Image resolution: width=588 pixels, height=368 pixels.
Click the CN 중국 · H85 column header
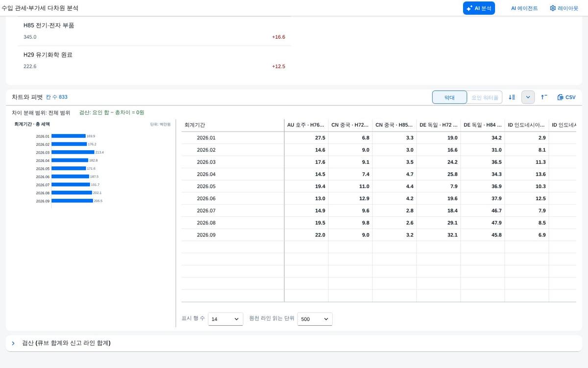pyautogui.click(x=394, y=125)
